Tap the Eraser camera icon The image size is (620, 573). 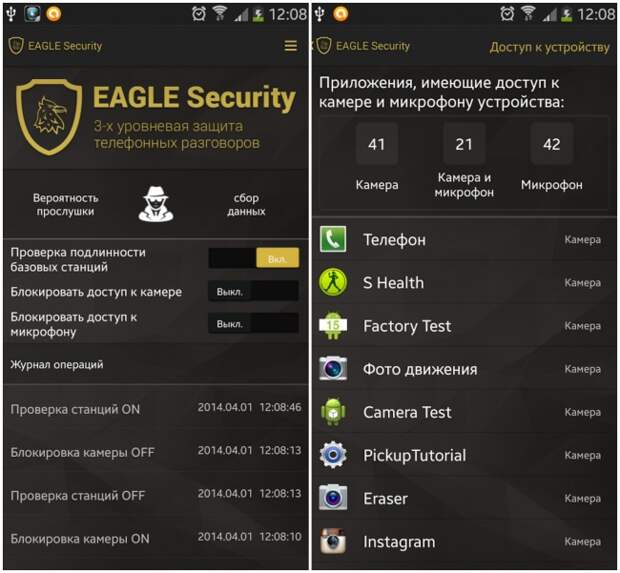(333, 498)
